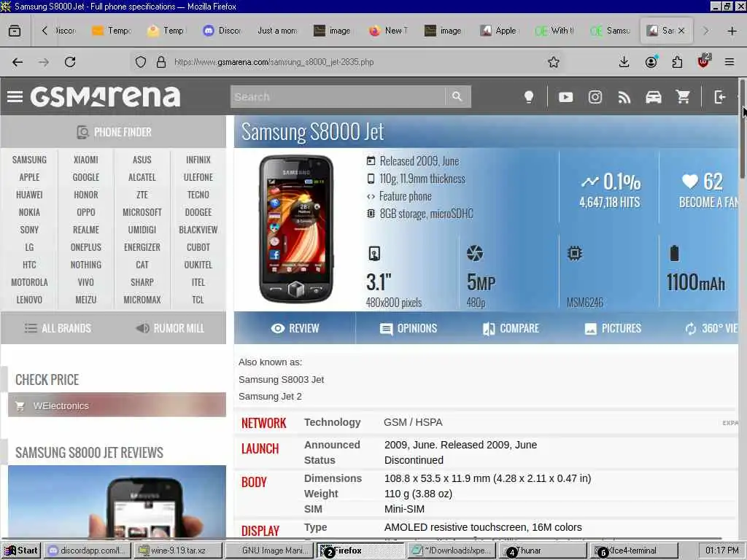Viewport: 747px width, 560px height.
Task: Open the S8000 Jet review thumbnail
Action: coord(117,502)
